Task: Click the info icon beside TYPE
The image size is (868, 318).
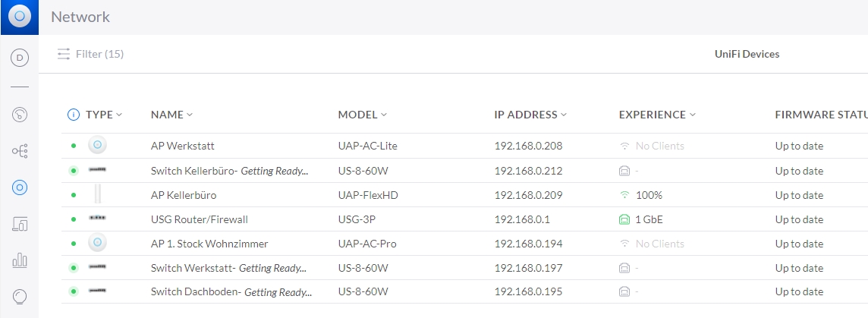Action: [74, 115]
